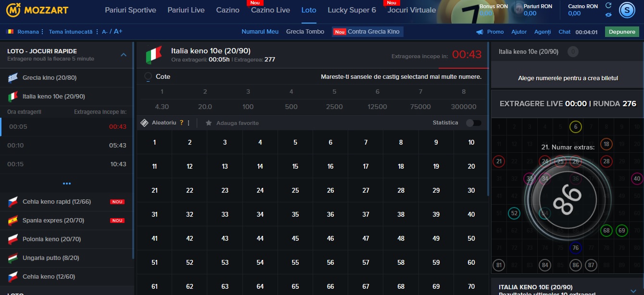Select number 48 in keno grid
The height and width of the screenshot is (295, 644).
[x=401, y=238]
